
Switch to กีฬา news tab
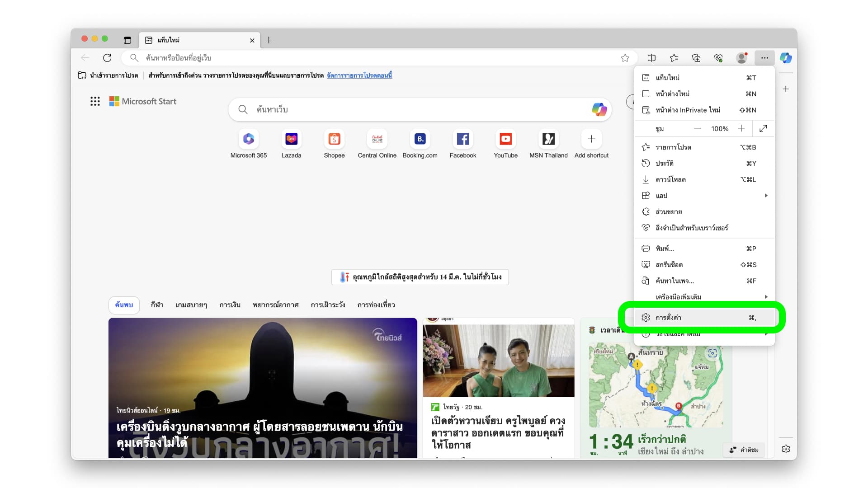pos(157,305)
